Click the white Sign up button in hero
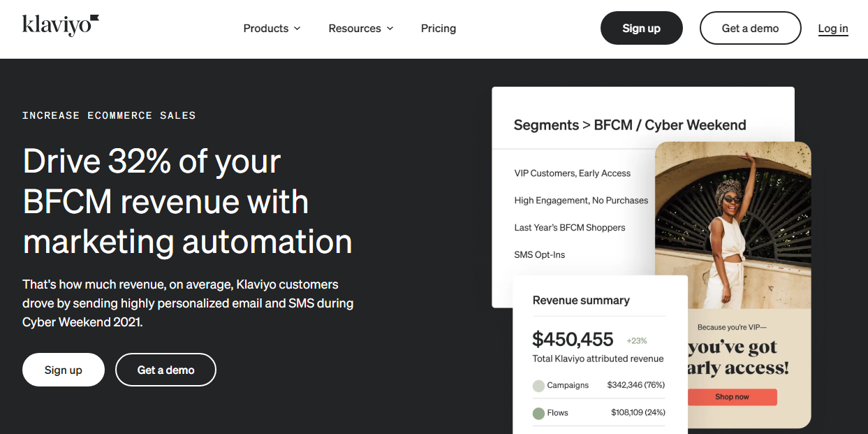The image size is (868, 434). pos(64,370)
